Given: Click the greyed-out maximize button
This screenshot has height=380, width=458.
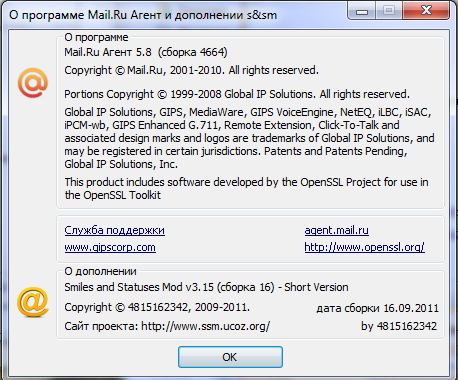Looking at the screenshot, I should (389, 10).
